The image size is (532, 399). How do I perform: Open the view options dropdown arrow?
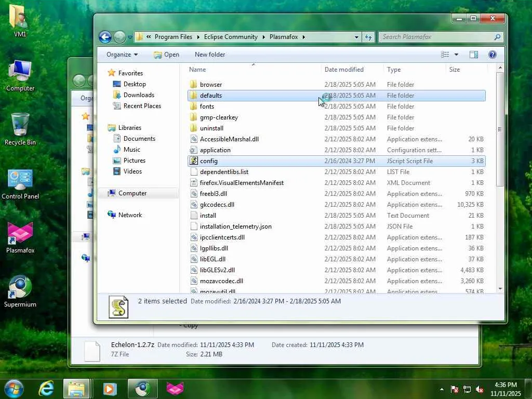(x=456, y=55)
